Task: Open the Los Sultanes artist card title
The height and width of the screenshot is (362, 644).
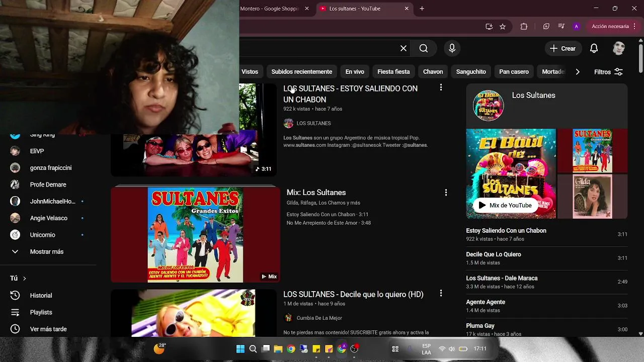Action: (533, 96)
